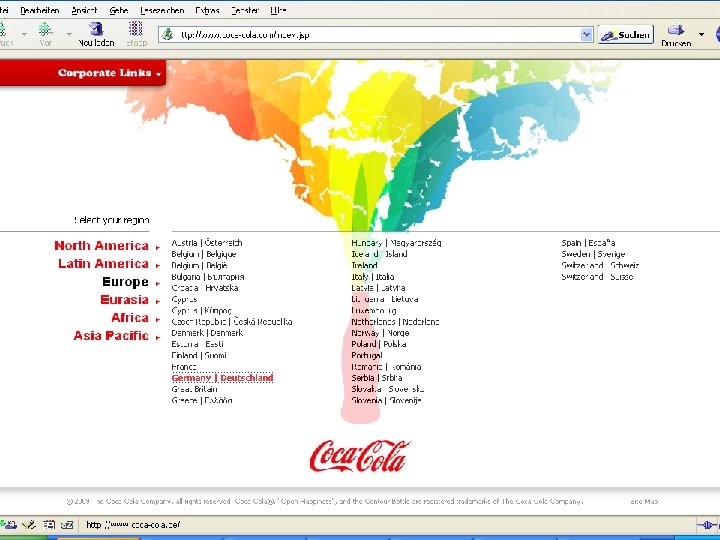Open the Poland | Polska link
The width and height of the screenshot is (720, 540).
coord(379,344)
